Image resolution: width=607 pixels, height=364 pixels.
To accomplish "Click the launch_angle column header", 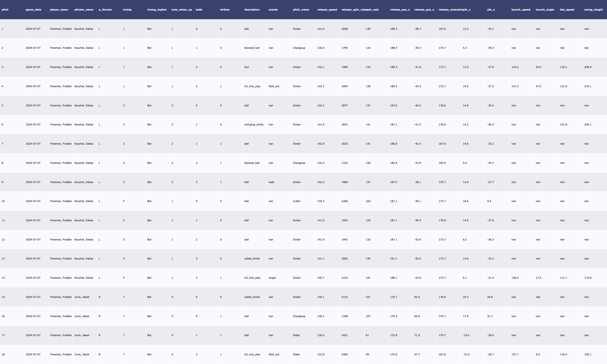I will click(x=545, y=10).
